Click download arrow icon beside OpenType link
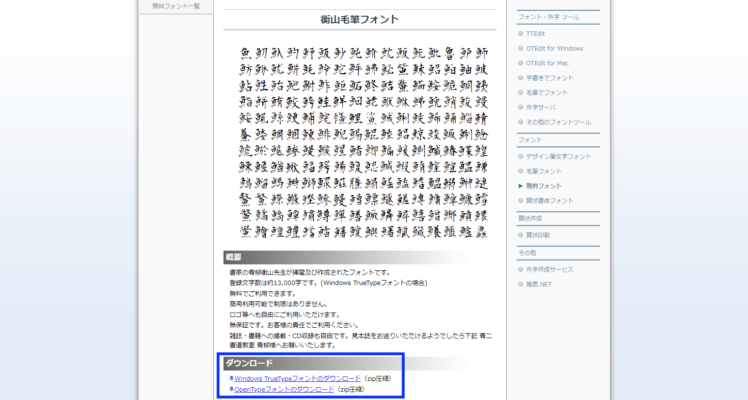748x400 pixels. point(232,389)
